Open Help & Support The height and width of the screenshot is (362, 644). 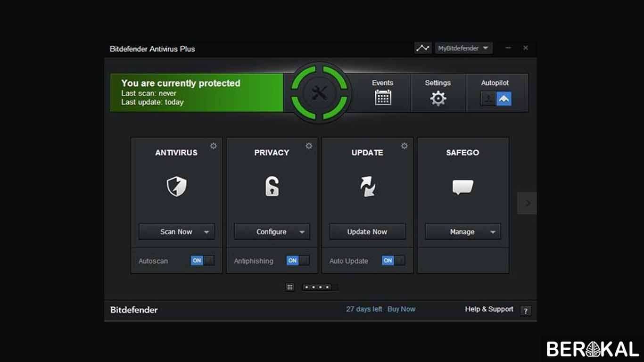click(488, 309)
